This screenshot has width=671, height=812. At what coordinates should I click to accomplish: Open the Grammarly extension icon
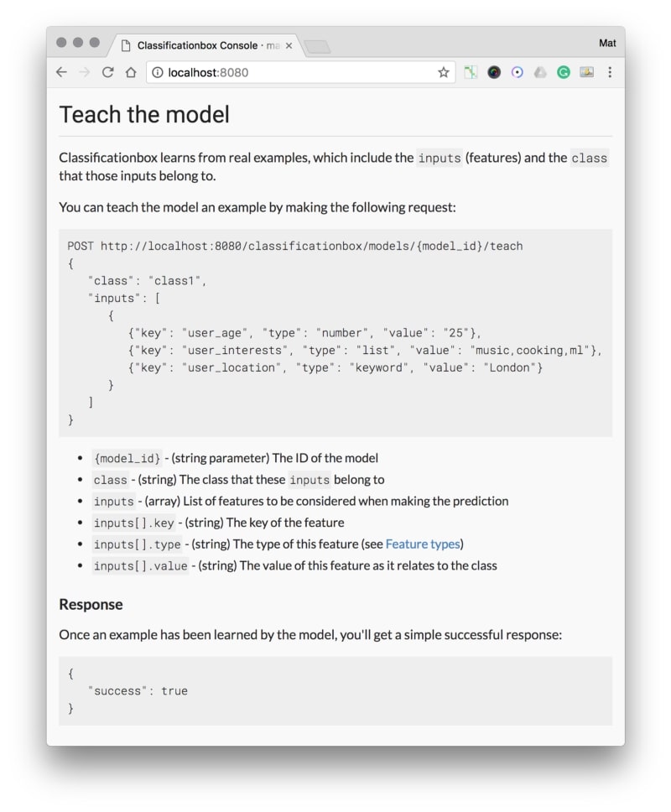[564, 72]
